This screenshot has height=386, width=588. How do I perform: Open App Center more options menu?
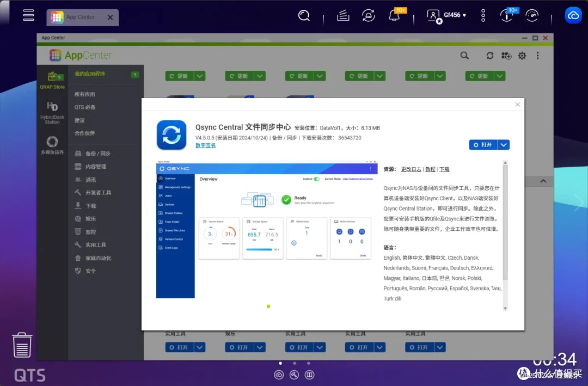pyautogui.click(x=537, y=56)
